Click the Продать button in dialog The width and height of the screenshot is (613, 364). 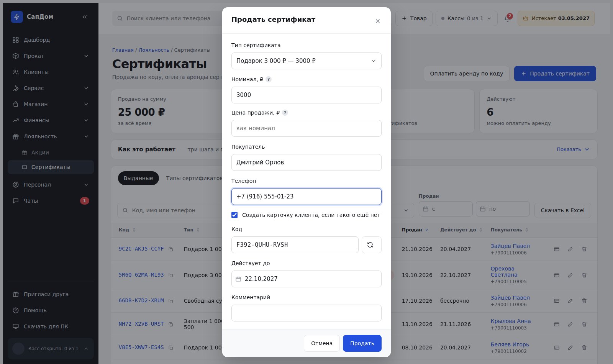tap(362, 343)
